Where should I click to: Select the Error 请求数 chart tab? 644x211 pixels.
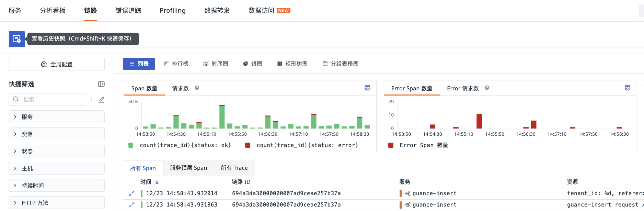[x=463, y=88]
